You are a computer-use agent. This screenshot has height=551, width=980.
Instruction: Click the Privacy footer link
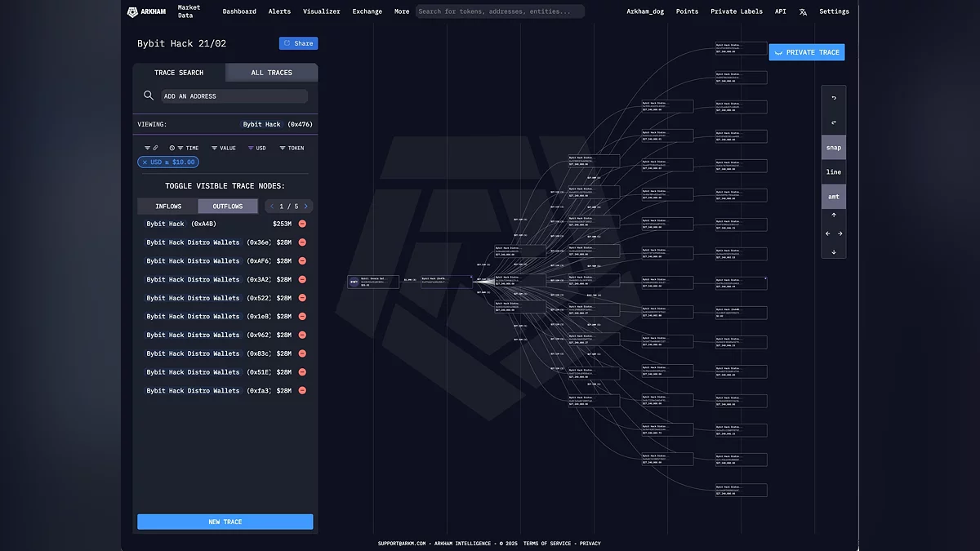590,543
